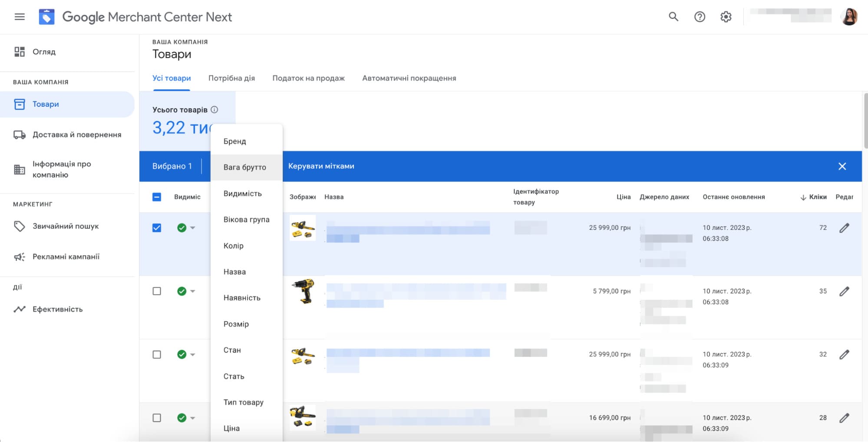
Task: Uncheck the selected first product checkbox
Action: tap(157, 228)
